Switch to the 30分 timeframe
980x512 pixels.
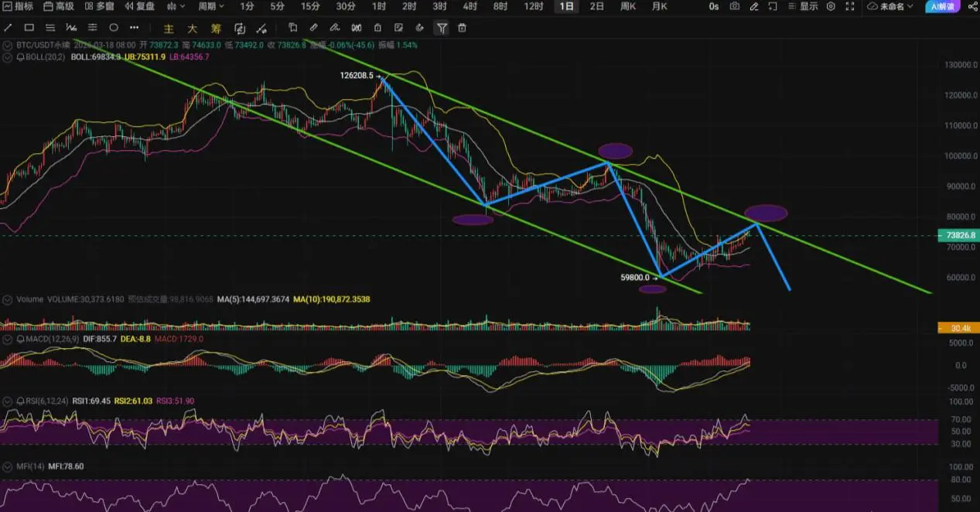pos(346,6)
